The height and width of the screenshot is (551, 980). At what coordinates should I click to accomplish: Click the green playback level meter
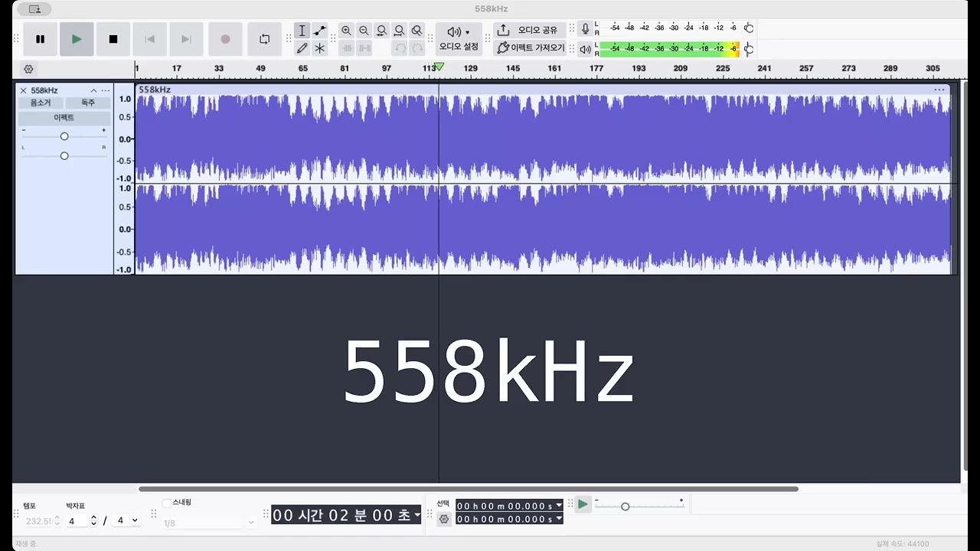(668, 49)
